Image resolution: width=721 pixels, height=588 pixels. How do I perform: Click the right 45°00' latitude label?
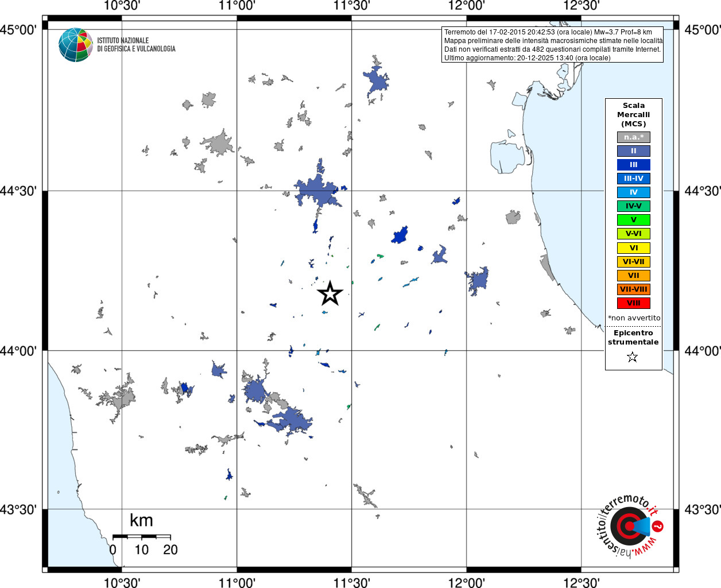(703, 29)
